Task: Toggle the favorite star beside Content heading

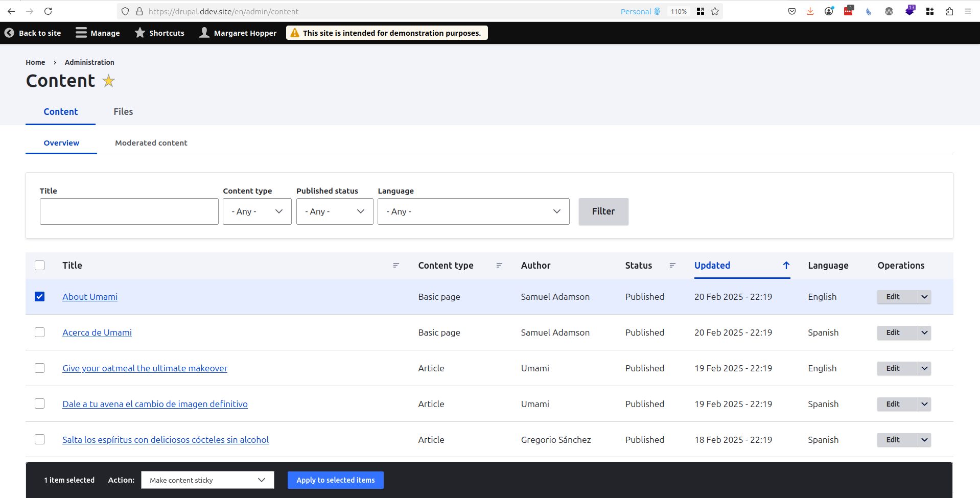Action: 108,81
